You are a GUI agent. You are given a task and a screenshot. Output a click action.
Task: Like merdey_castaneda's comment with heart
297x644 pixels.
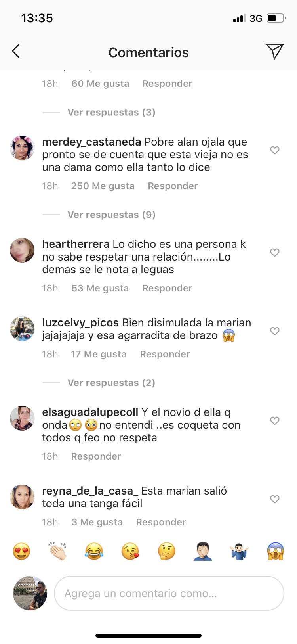click(275, 150)
